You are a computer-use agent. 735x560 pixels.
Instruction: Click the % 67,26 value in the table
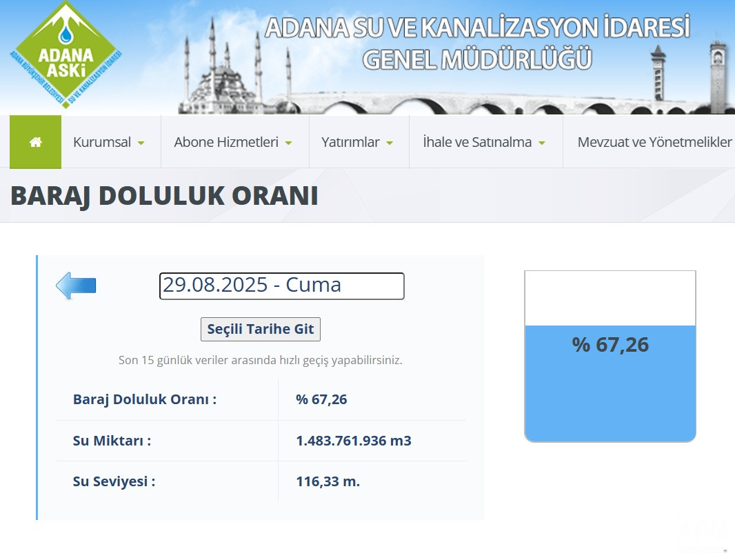321,399
